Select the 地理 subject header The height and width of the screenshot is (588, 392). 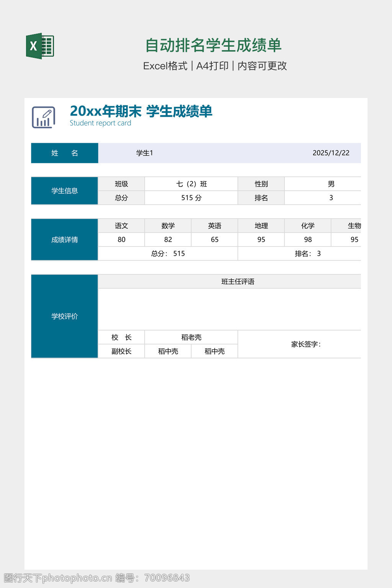(x=261, y=226)
